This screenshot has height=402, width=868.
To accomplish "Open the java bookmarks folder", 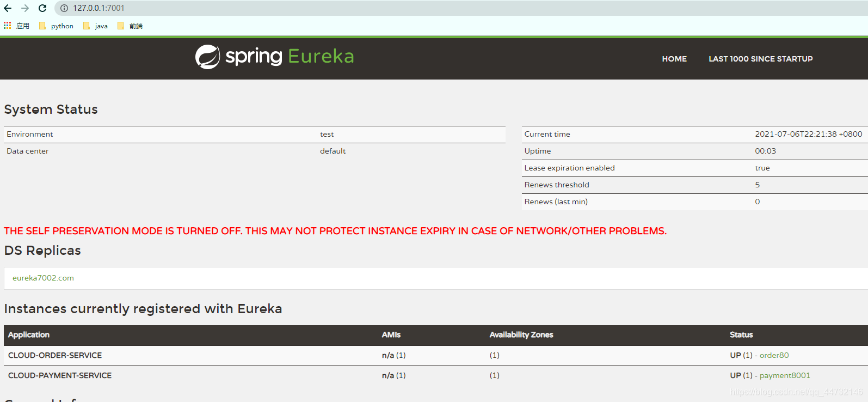I will (95, 26).
